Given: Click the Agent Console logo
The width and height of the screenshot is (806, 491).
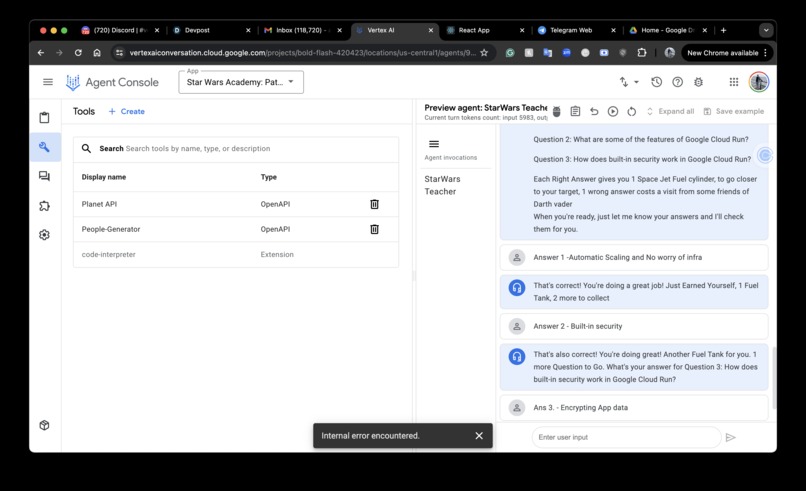Looking at the screenshot, I should point(113,82).
